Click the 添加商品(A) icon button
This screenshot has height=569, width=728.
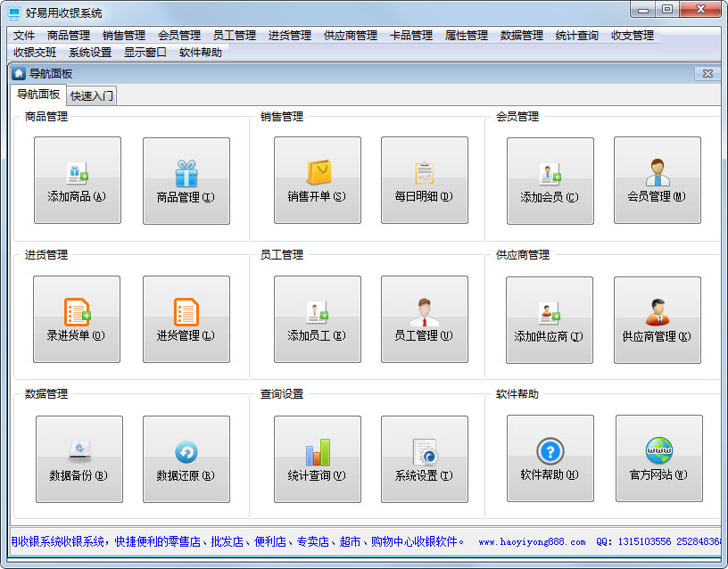(78, 180)
